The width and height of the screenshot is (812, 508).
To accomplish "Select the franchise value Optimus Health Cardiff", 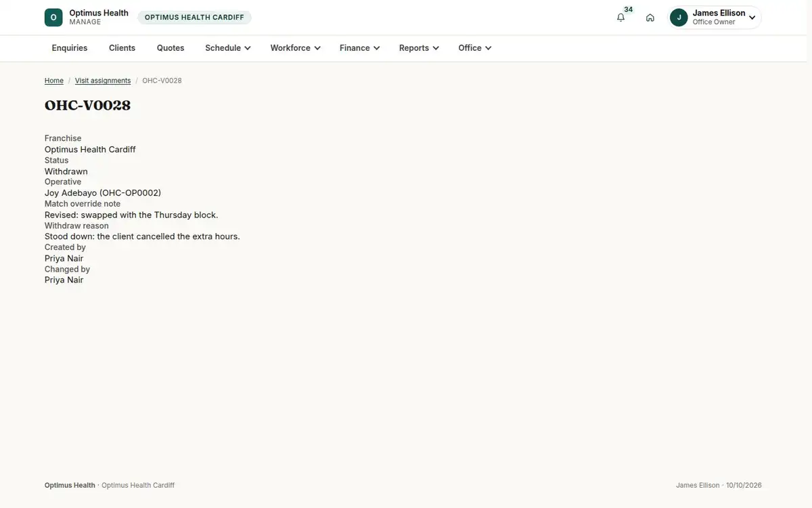I will tap(90, 150).
